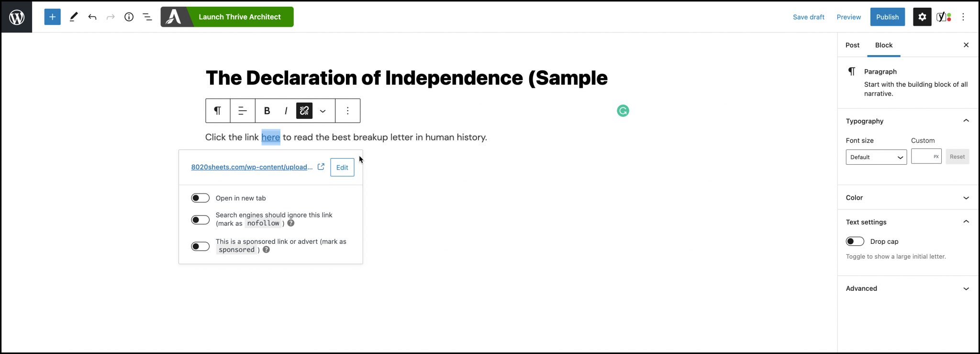Click the WordPress logo icon
The image size is (980, 354).
17,17
